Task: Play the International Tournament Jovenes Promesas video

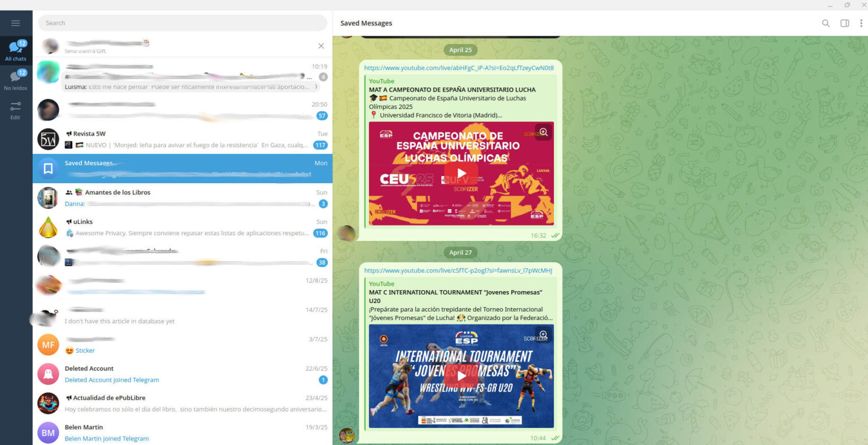Action: [461, 376]
